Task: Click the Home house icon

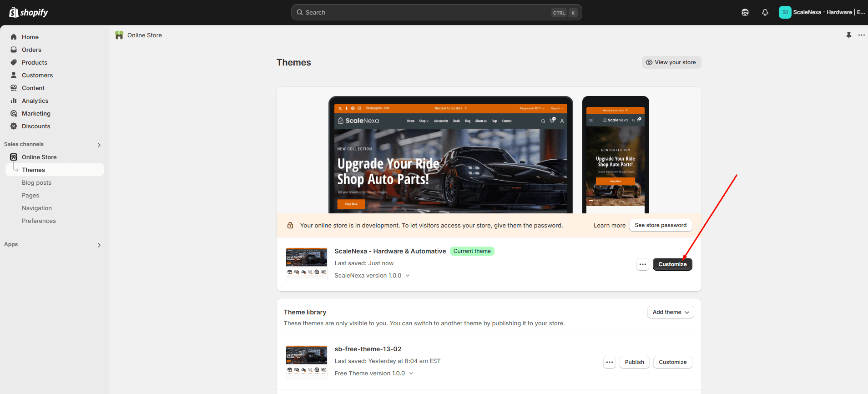Action: (x=14, y=37)
